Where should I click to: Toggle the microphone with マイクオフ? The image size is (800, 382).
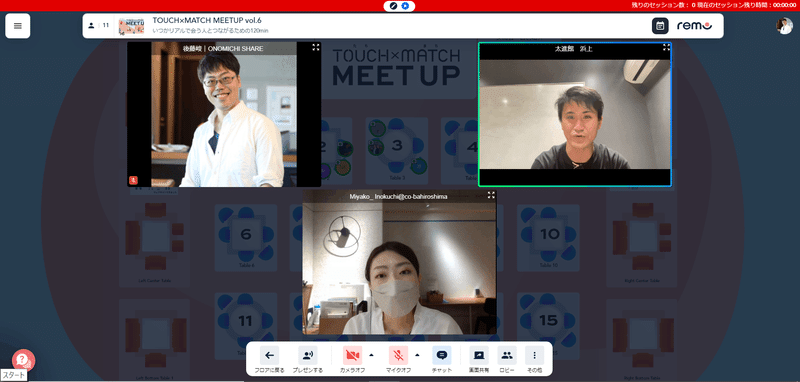pos(398,360)
